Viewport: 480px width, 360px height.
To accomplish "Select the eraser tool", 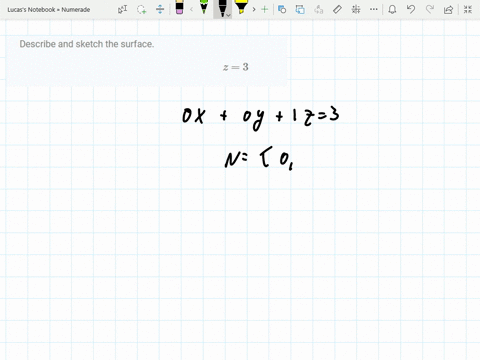I will coord(179,8).
